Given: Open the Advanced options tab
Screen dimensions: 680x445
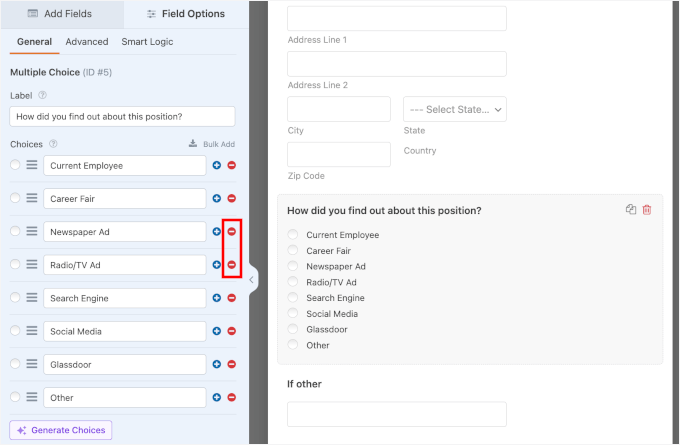Looking at the screenshot, I should (87, 42).
